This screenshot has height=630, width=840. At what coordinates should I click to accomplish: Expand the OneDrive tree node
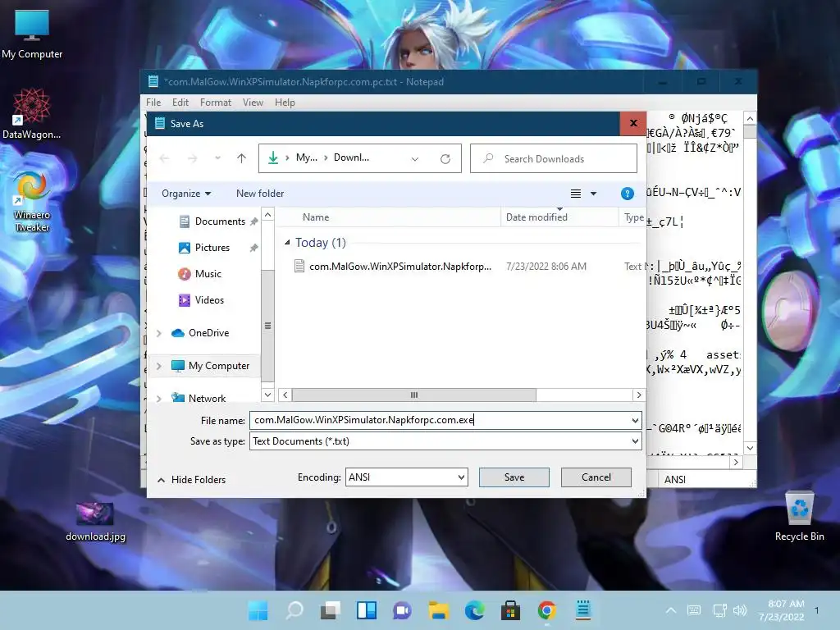click(158, 333)
